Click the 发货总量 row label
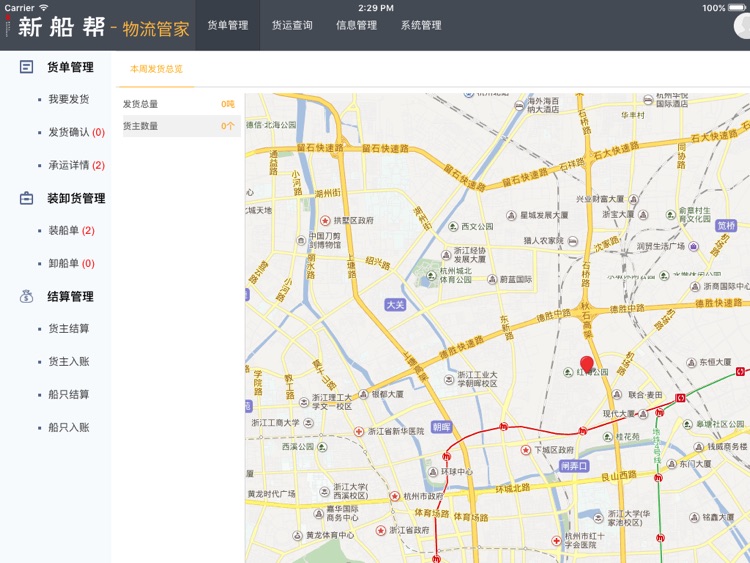750x563 pixels. click(140, 104)
